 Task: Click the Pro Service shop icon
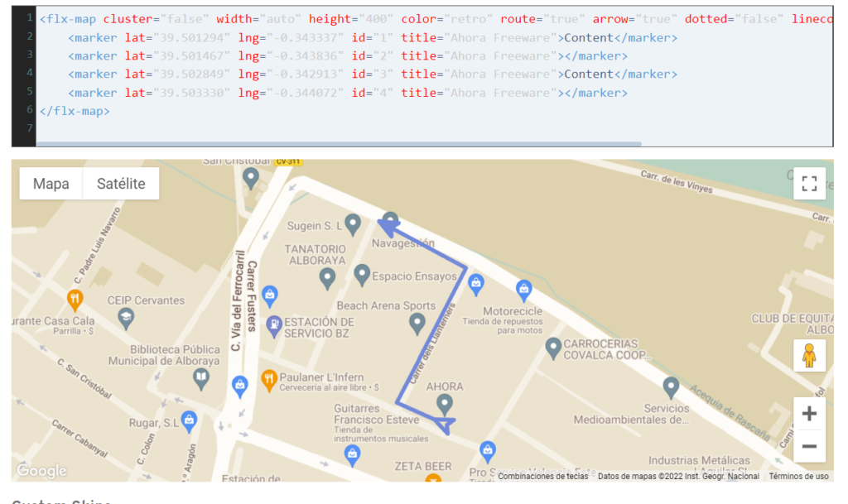click(488, 452)
